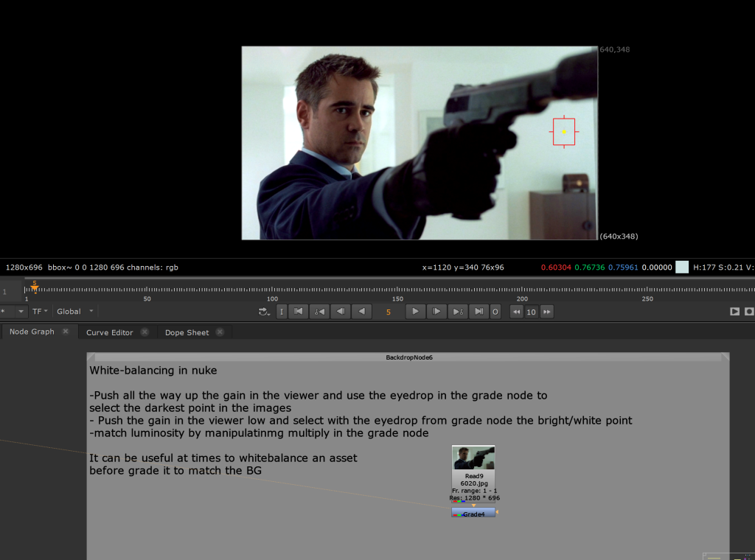Image resolution: width=755 pixels, height=560 pixels.
Task: Skip back by the frame increment
Action: click(x=516, y=312)
